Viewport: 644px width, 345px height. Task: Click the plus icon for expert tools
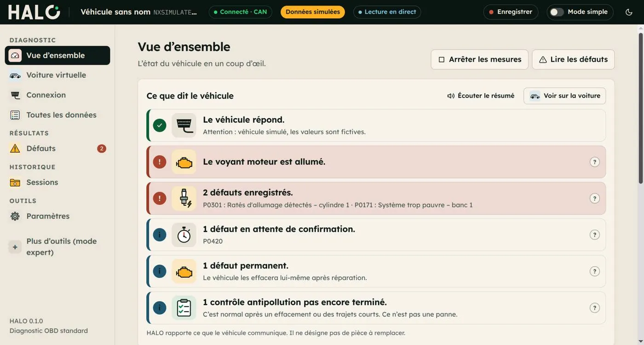(15, 247)
